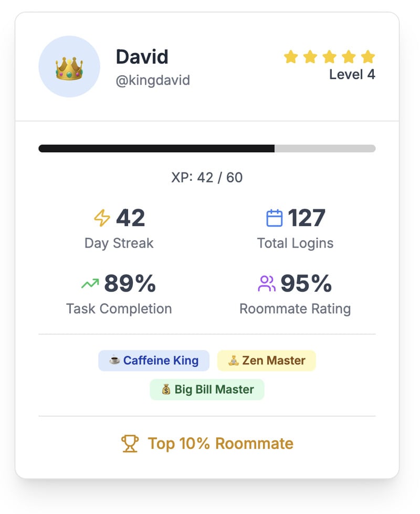The image size is (420, 514).
Task: Click the trophy icon at bottom
Action: coord(130,444)
